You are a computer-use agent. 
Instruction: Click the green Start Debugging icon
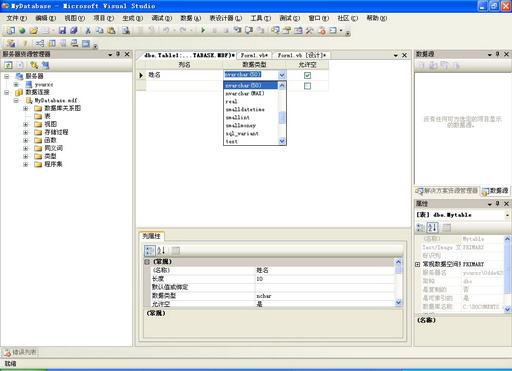click(x=203, y=31)
